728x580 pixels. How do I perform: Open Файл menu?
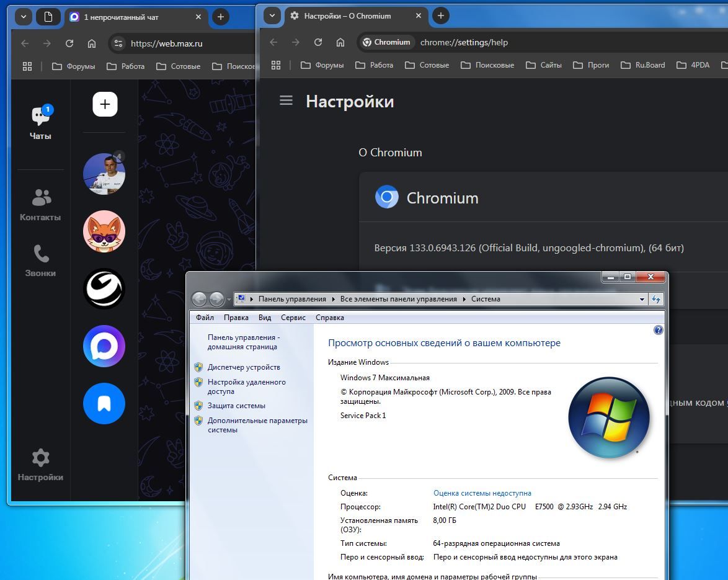point(205,318)
